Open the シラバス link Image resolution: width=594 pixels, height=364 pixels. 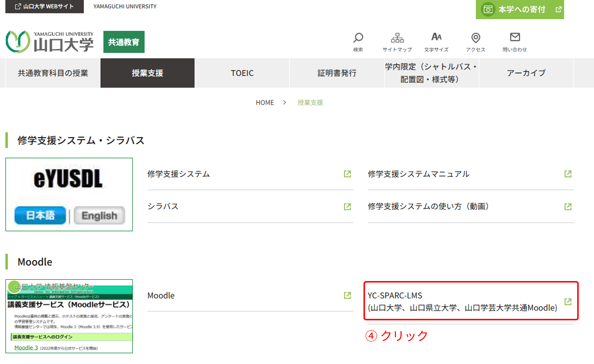(x=251, y=207)
